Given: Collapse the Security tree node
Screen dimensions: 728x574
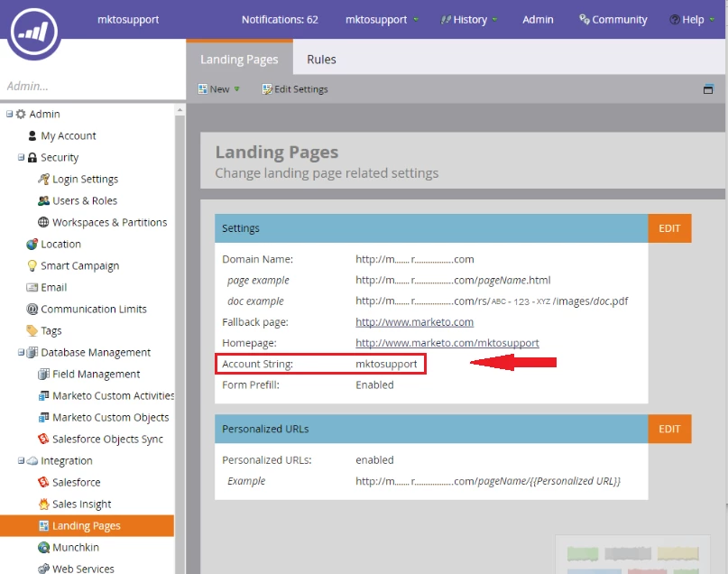Looking at the screenshot, I should [x=21, y=157].
